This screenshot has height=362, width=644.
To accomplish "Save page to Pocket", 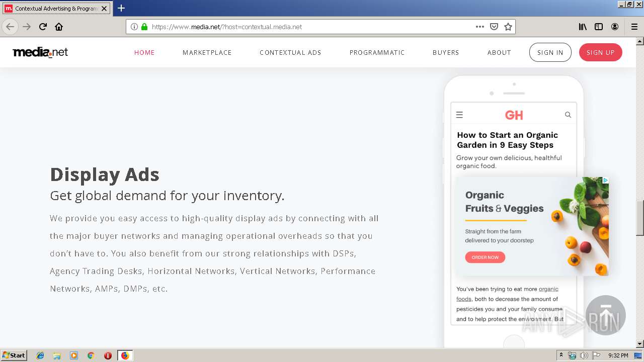I will point(494,27).
